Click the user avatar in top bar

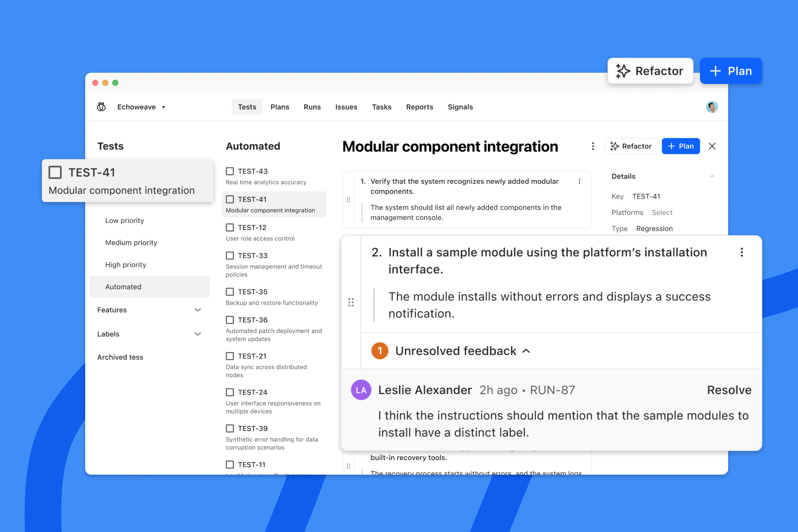click(x=712, y=107)
